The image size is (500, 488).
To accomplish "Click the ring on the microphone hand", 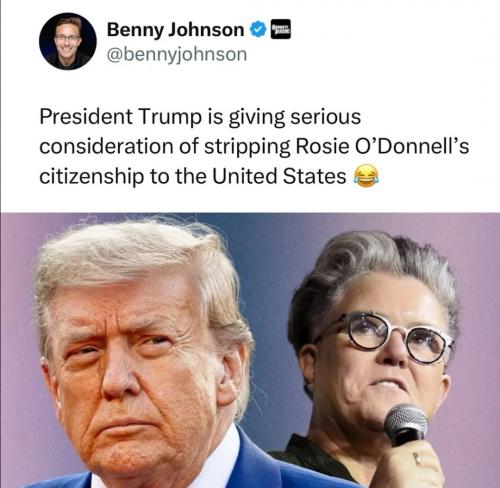I will click(417, 459).
